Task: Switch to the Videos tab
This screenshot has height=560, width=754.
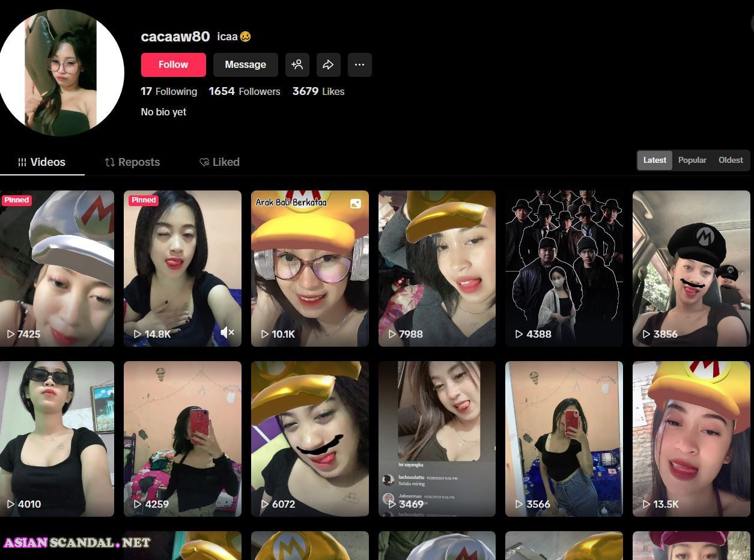Action: pos(42,162)
